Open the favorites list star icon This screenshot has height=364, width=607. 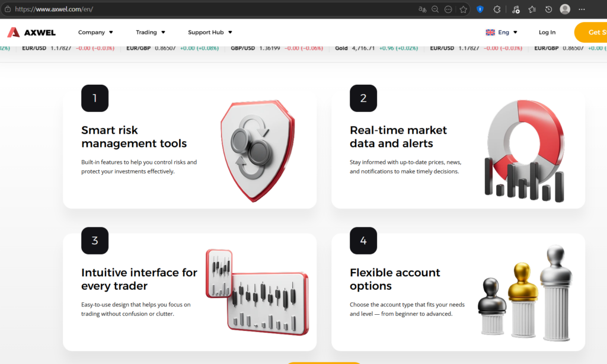[x=532, y=9]
